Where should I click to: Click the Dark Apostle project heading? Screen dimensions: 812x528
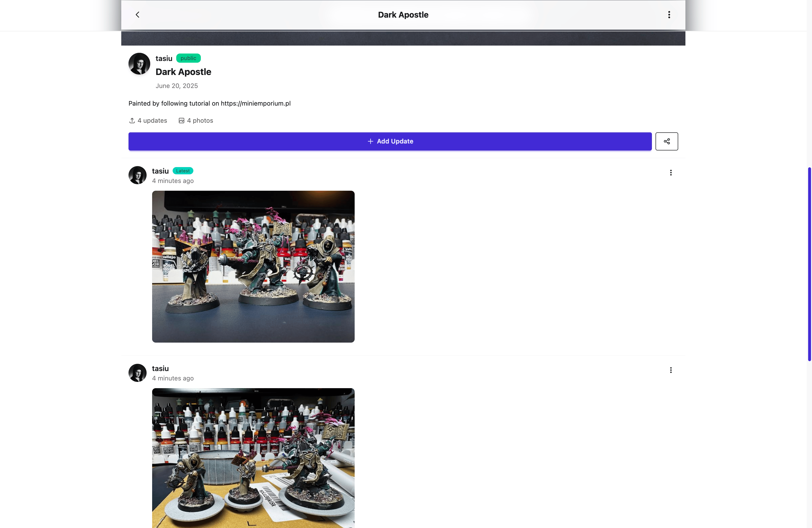[183, 72]
